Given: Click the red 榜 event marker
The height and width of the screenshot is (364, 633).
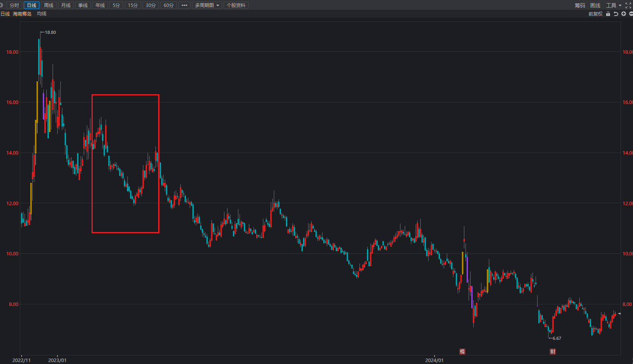Looking at the screenshot, I should pos(462,352).
